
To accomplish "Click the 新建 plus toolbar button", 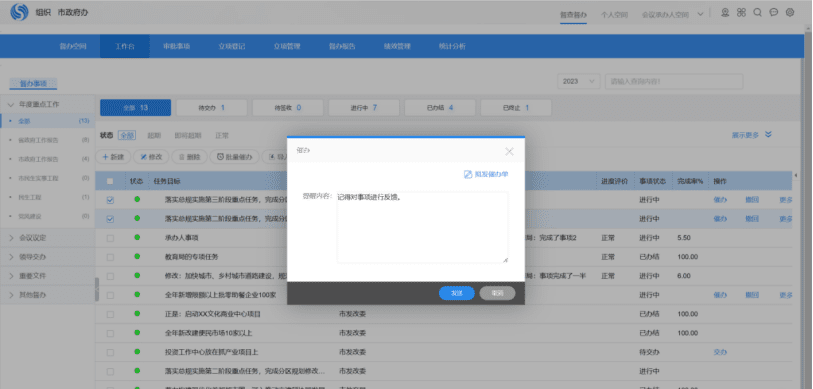I will pyautogui.click(x=113, y=157).
